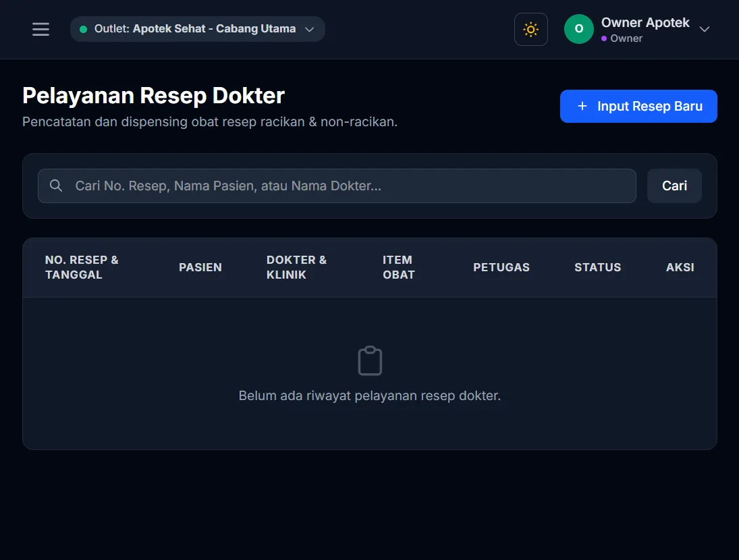Click the plus icon in Input Resep Baru
The height and width of the screenshot is (560, 739).
[x=582, y=106]
